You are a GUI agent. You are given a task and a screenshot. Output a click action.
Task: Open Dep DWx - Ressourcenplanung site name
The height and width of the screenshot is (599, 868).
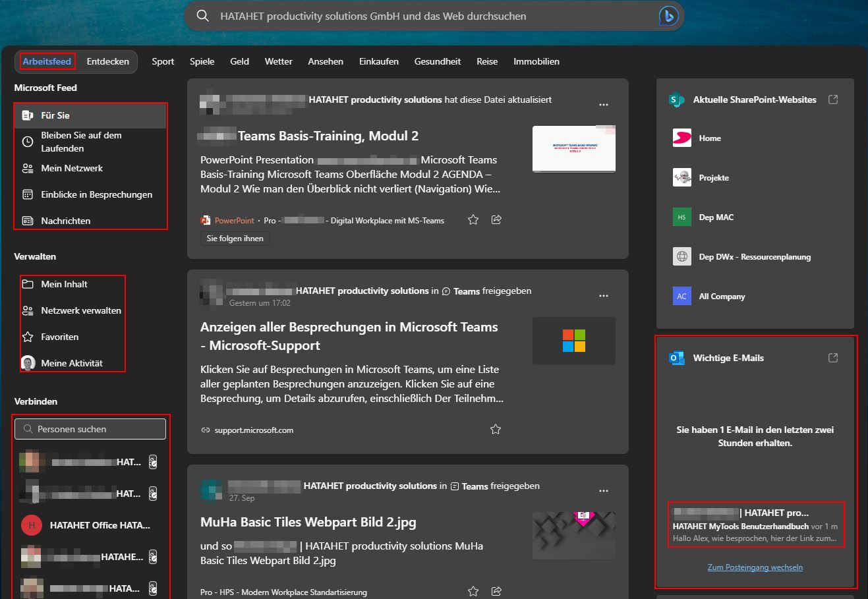(x=755, y=257)
